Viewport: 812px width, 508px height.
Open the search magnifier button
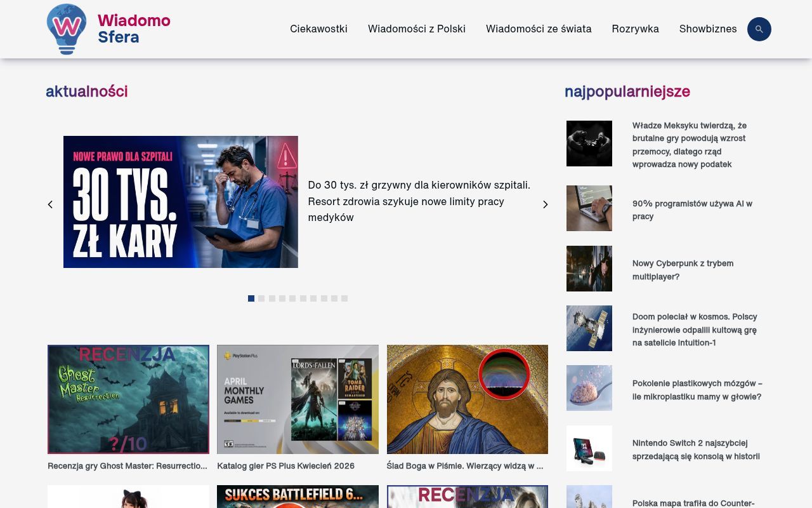point(759,29)
